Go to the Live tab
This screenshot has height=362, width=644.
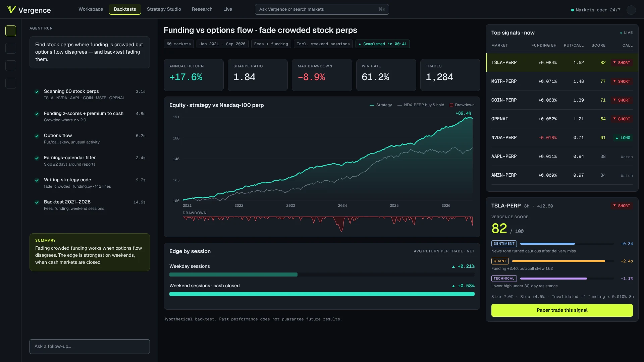227,9
